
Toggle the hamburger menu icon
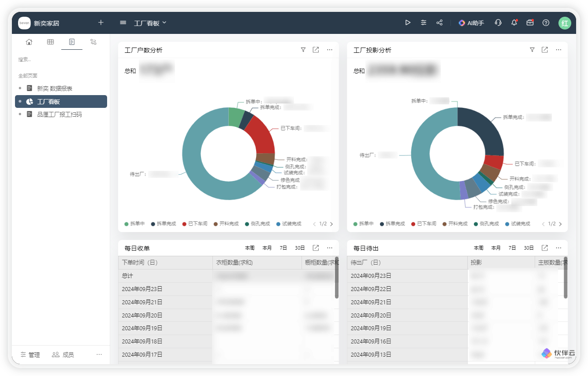[123, 22]
